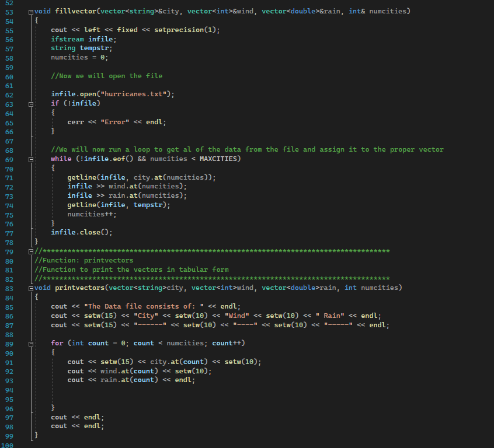The image size is (494, 448).
Task: Click city.at(count) on line 91
Action: (x=179, y=362)
